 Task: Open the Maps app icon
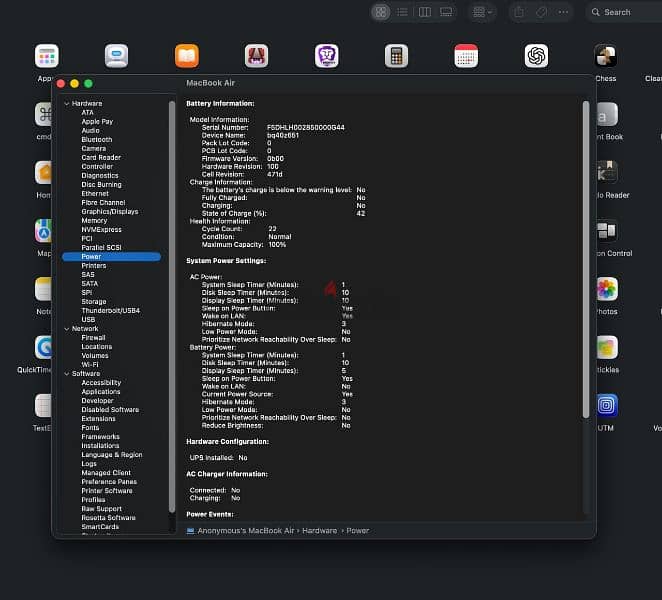click(x=43, y=231)
